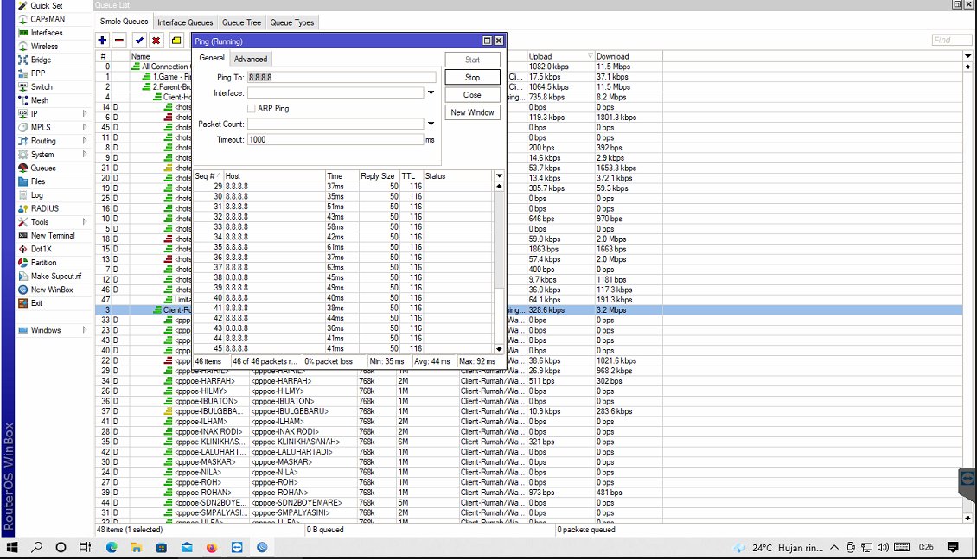Click the blue checkmark enable icon
The height and width of the screenshot is (560, 977).
pos(139,41)
